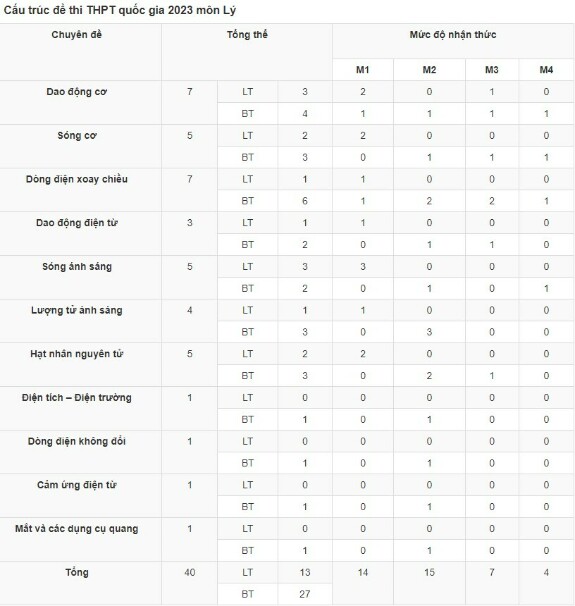The width and height of the screenshot is (575, 606).
Task: Click the Dao động cơ topic cell
Action: pyautogui.click(x=77, y=92)
